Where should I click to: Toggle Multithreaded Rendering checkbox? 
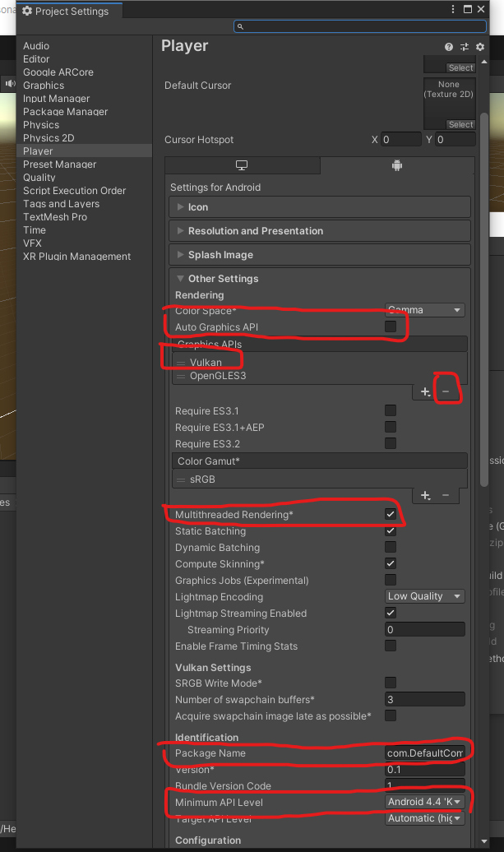click(391, 514)
